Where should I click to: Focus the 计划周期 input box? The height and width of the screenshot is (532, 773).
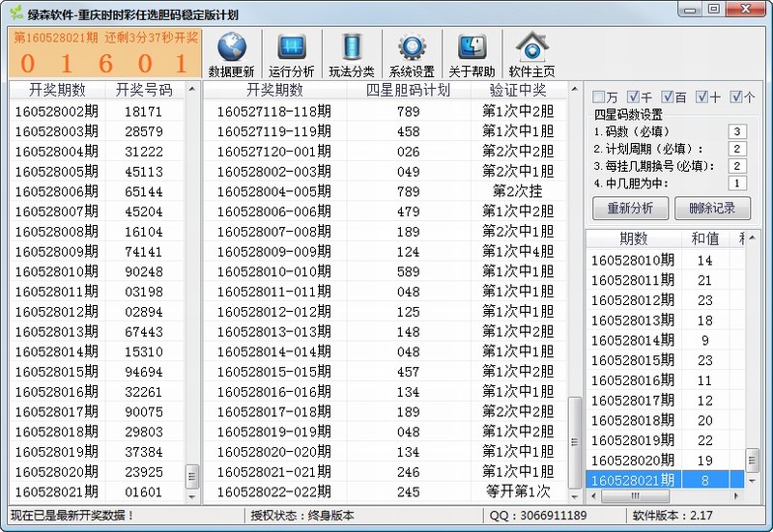coord(737,149)
